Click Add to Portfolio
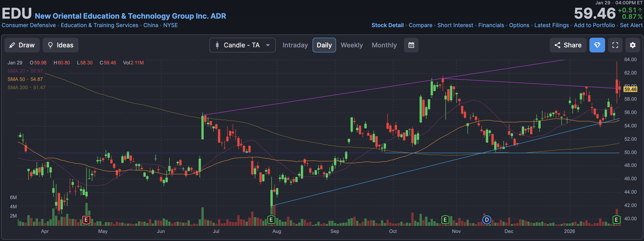 point(594,25)
